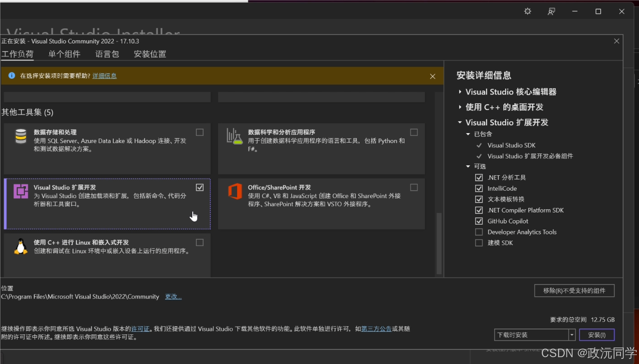Expand Visual Studio 核心编辑器 section
The height and width of the screenshot is (364, 639).
pos(460,92)
